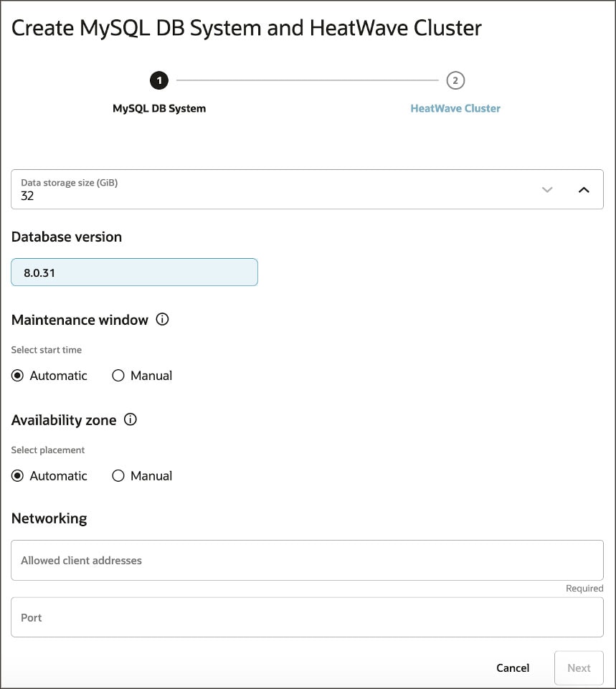Image resolution: width=616 pixels, height=689 pixels.
Task: Open the Availability zone info tooltip icon
Action: [x=130, y=420]
